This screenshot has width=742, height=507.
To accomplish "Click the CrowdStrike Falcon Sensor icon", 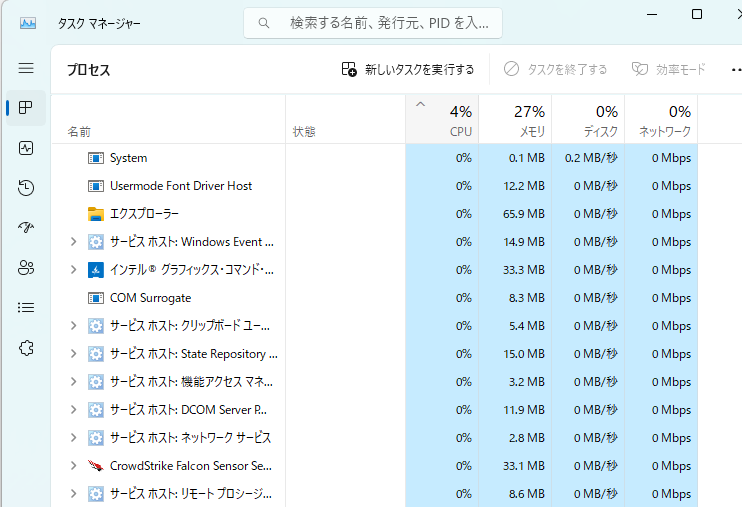I will tap(96, 466).
